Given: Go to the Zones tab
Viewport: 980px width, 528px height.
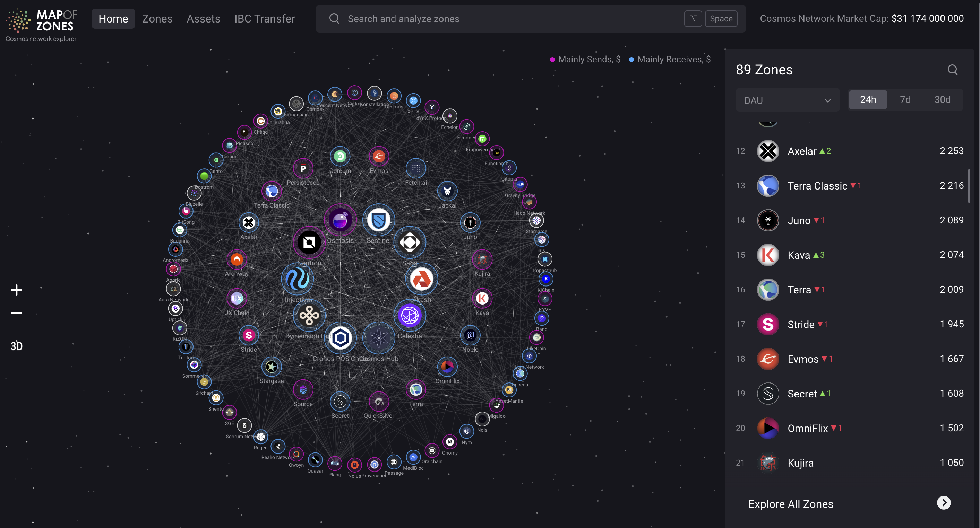Looking at the screenshot, I should tap(157, 19).
